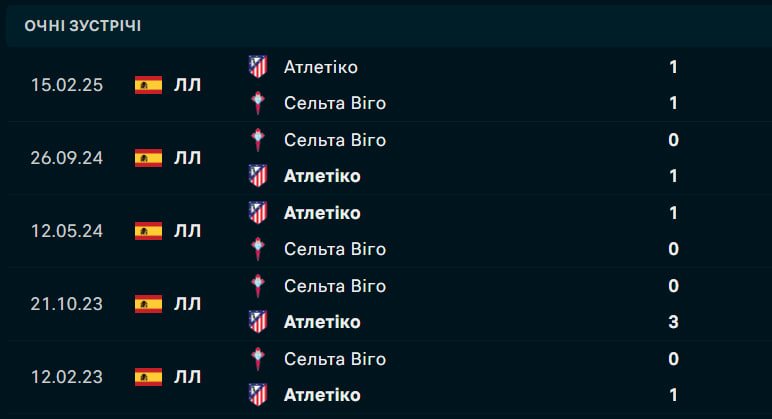Viewport: 772px width, 419px height.
Task: Click Spain flag beside 21.10.23 match
Action: point(148,304)
